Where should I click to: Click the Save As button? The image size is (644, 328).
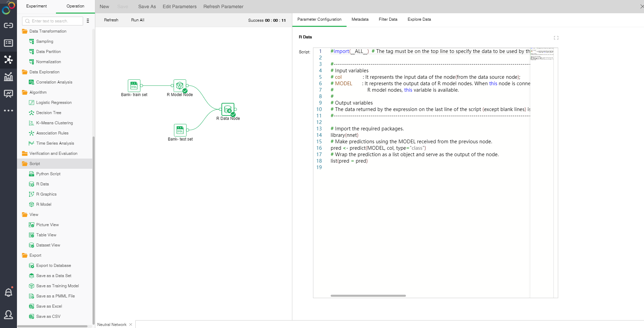coord(147,6)
